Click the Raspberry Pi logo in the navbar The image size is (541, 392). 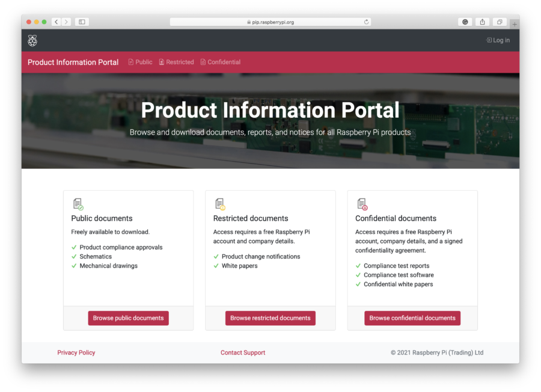[x=32, y=40]
